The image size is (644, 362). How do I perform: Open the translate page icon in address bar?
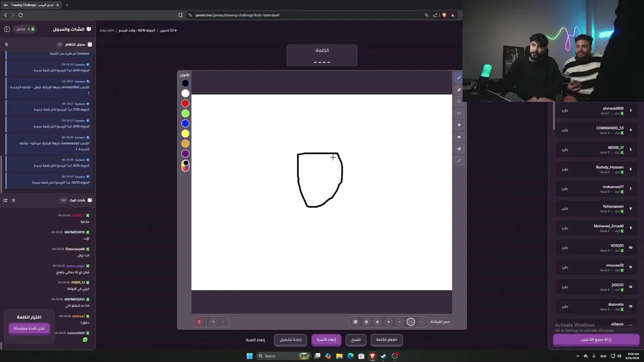click(426, 15)
